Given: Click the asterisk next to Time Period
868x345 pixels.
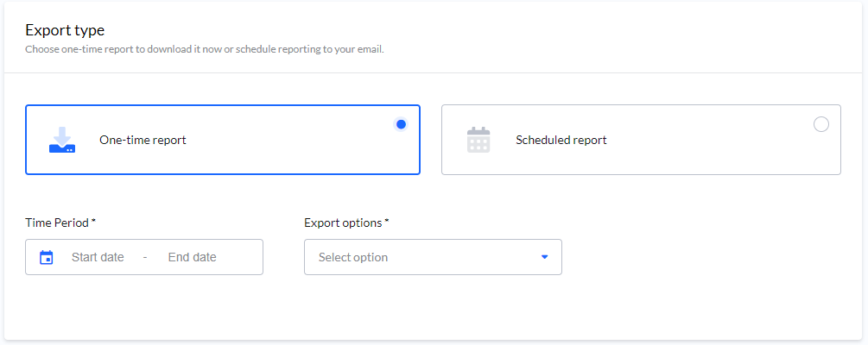Looking at the screenshot, I should tap(93, 222).
